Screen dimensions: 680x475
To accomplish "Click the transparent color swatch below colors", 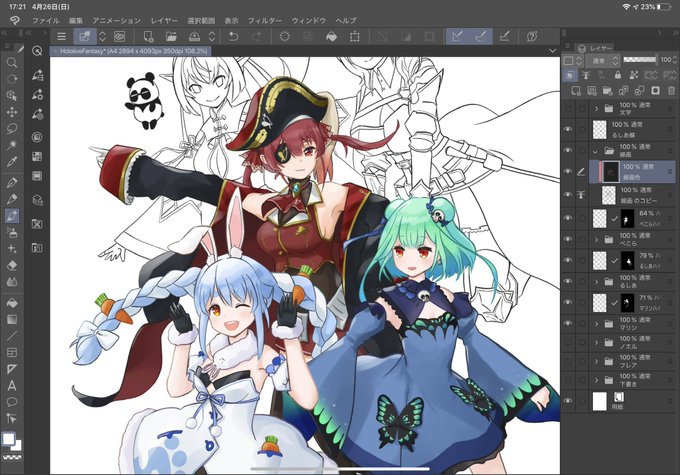I will click(12, 457).
